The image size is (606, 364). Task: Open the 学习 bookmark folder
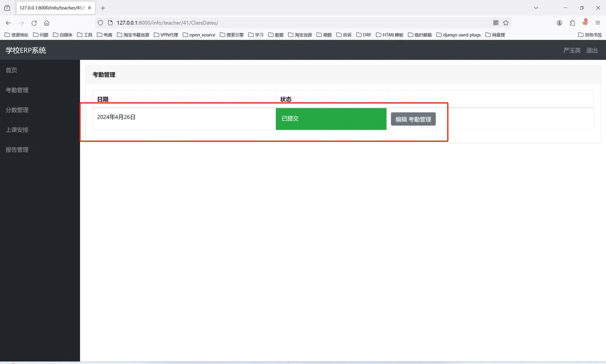(x=256, y=35)
